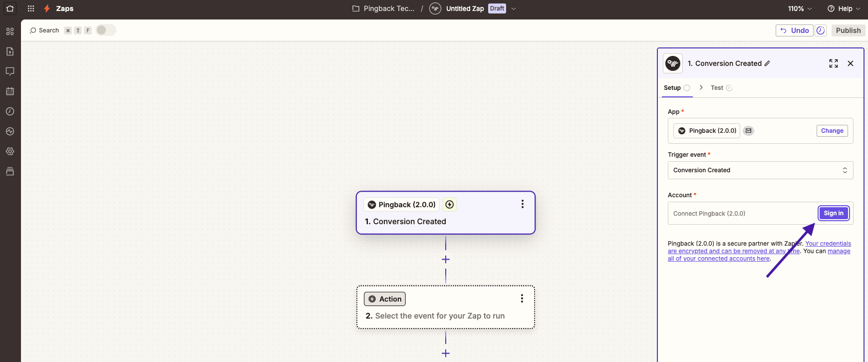Click the Action chip in step 2

pos(385,299)
